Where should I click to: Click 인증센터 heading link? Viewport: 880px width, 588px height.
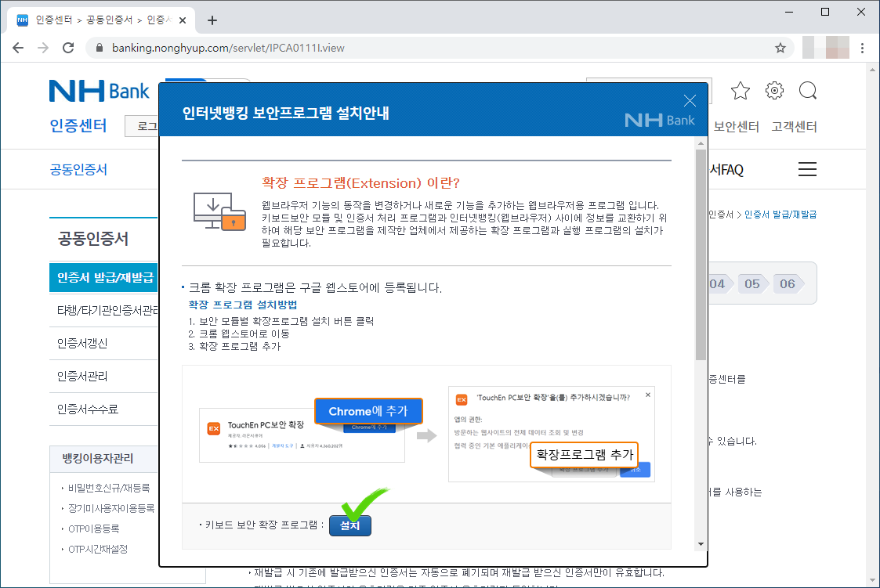[78, 125]
